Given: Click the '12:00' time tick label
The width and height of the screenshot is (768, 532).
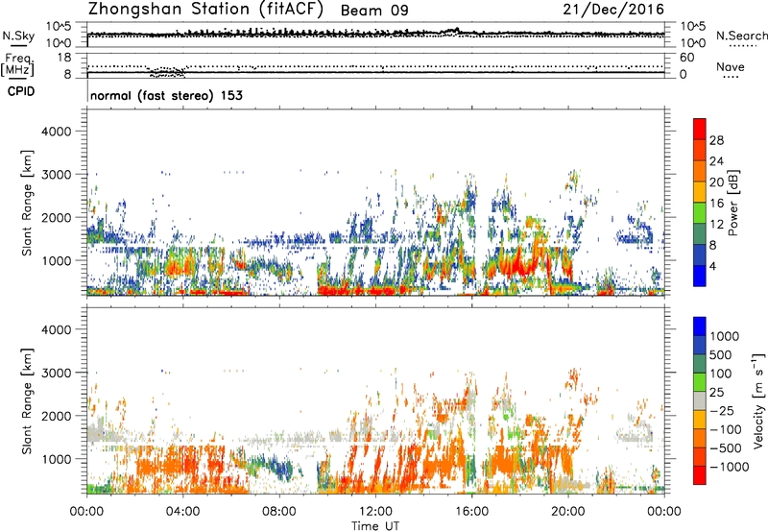Looking at the screenshot, I should [x=375, y=512].
